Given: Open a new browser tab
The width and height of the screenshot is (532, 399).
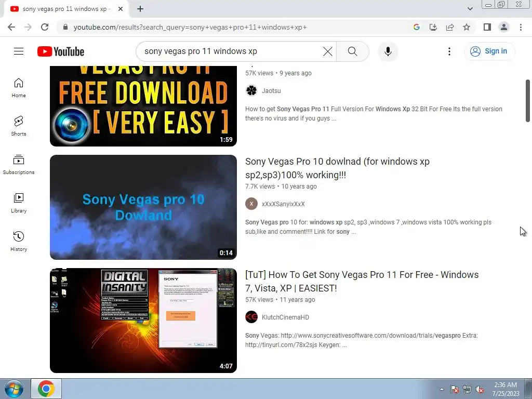Looking at the screenshot, I should point(140,9).
